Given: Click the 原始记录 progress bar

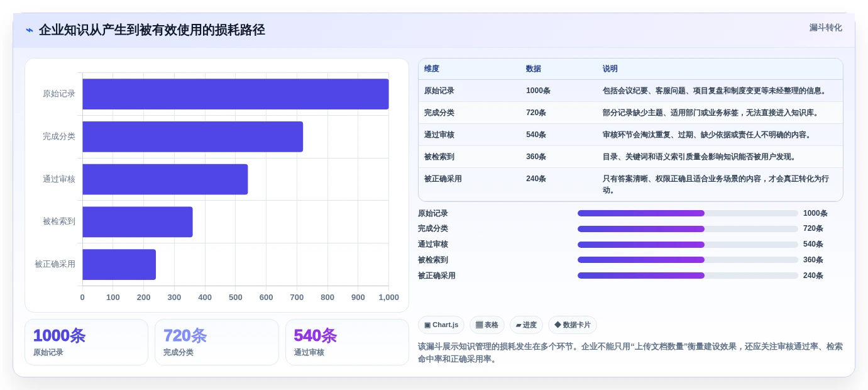Looking at the screenshot, I should 688,213.
